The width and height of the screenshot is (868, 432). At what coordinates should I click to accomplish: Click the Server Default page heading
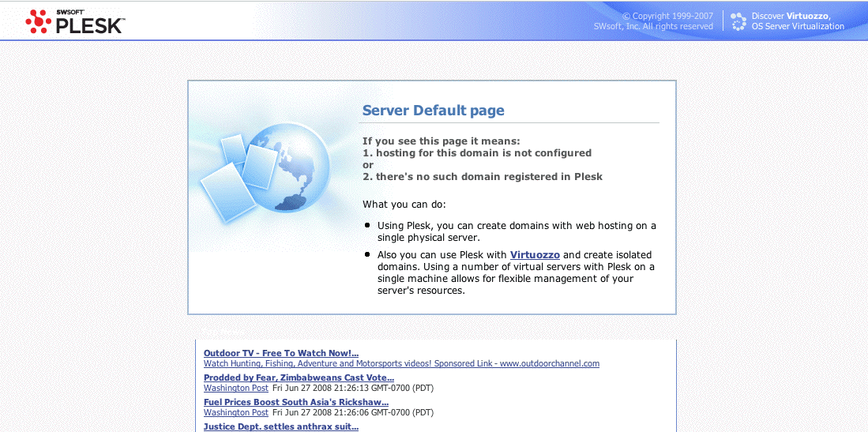coord(433,111)
